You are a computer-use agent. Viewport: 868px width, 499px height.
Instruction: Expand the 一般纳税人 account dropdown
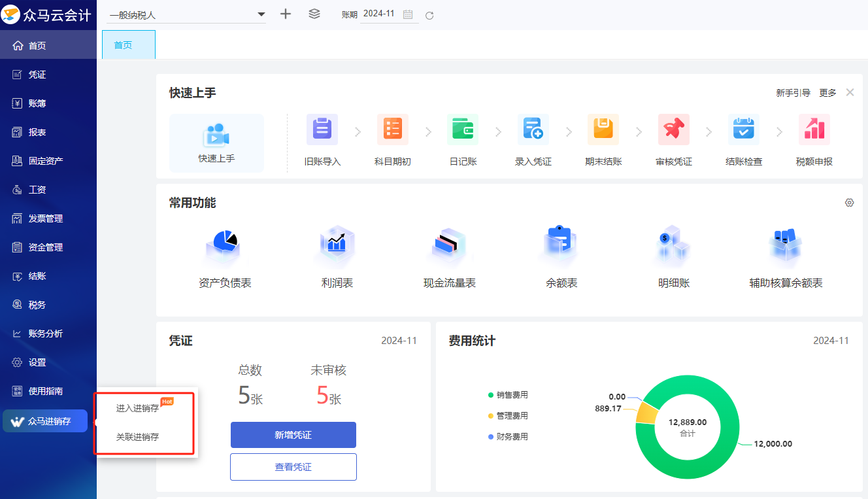coord(186,14)
